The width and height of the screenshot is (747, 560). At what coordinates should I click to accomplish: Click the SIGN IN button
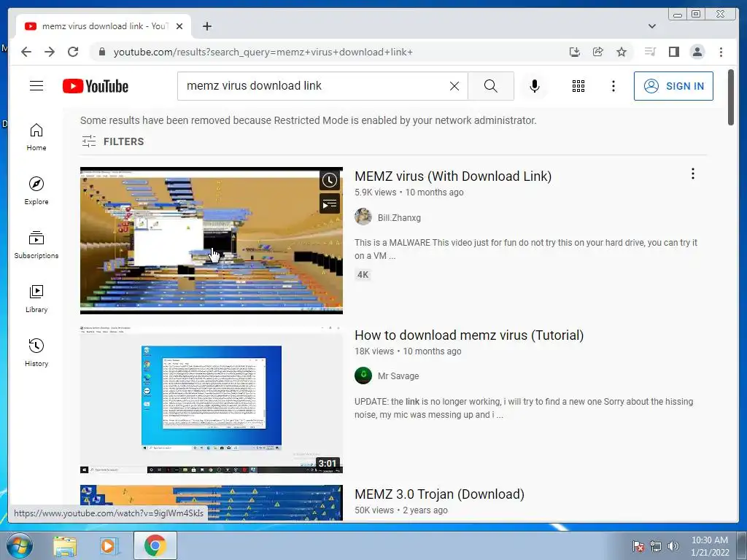pos(673,86)
